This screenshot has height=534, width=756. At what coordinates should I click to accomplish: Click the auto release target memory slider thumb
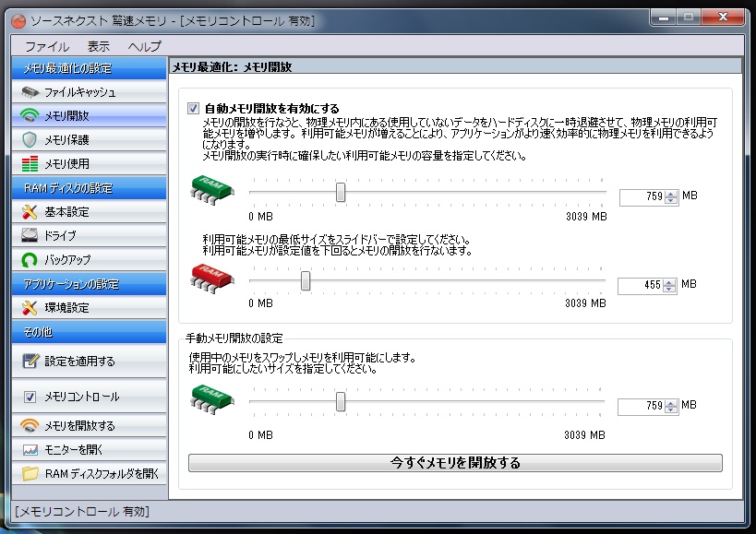click(x=341, y=192)
